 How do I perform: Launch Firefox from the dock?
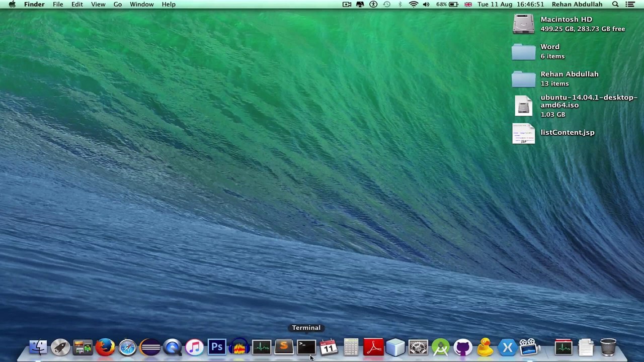[105, 347]
